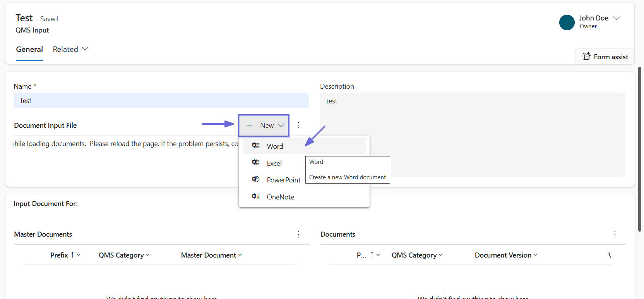Open Form assist panel

pyautogui.click(x=605, y=57)
